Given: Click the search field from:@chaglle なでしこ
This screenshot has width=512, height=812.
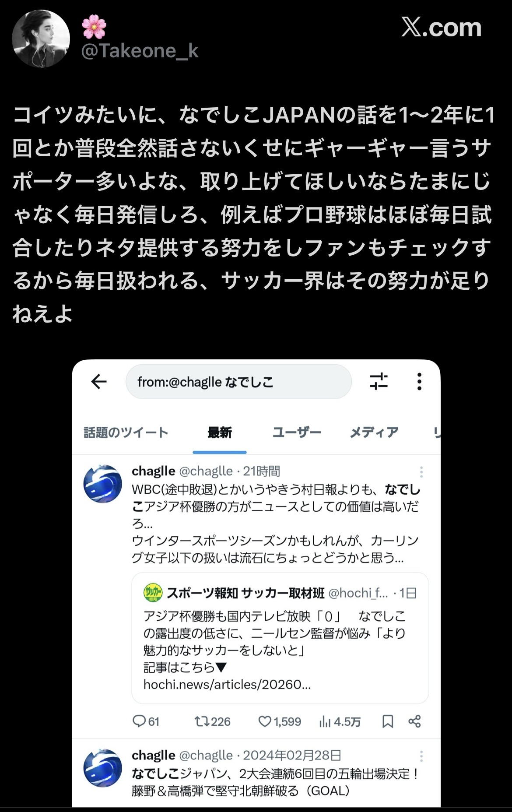Looking at the screenshot, I should click(x=238, y=382).
